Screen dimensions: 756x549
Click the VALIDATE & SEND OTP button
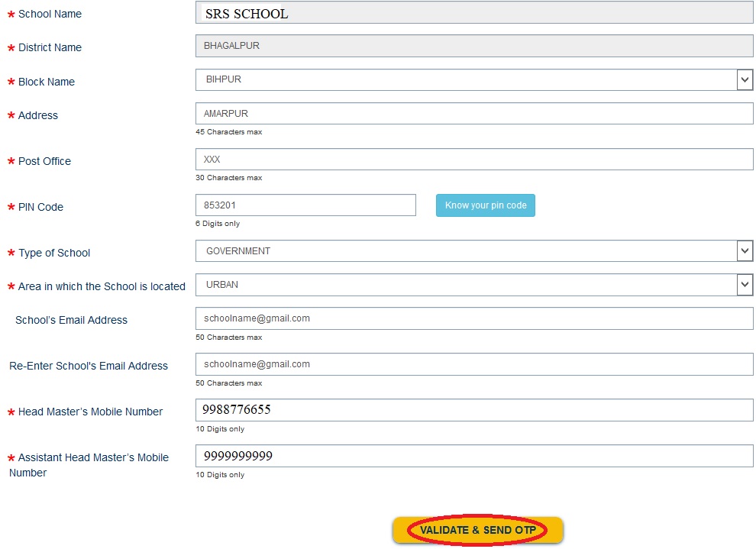click(x=477, y=530)
